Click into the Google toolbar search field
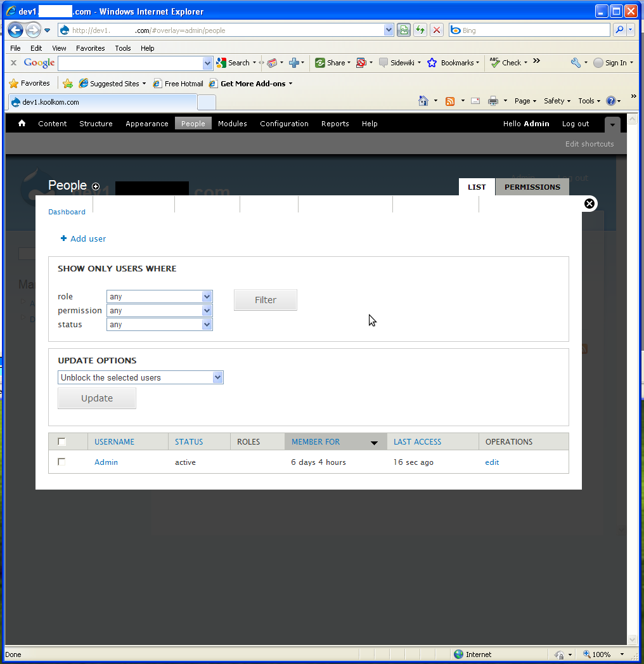 click(131, 63)
